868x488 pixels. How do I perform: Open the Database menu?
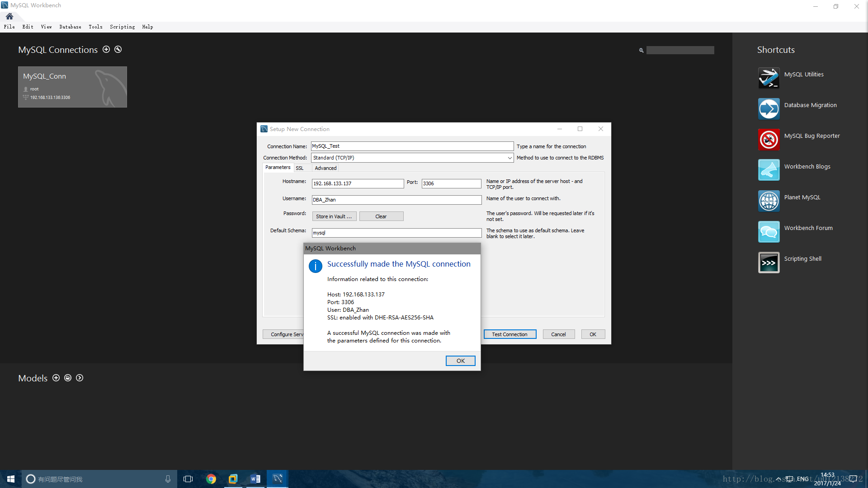(71, 27)
